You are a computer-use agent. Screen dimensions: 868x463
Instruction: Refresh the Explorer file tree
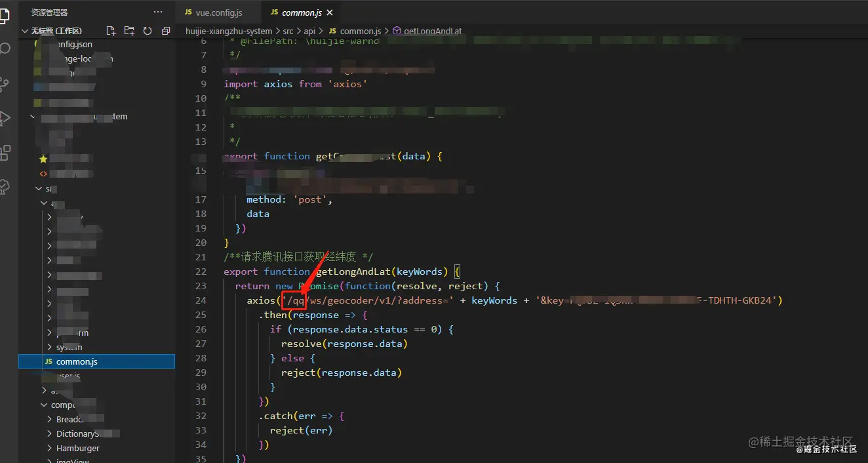tap(148, 31)
